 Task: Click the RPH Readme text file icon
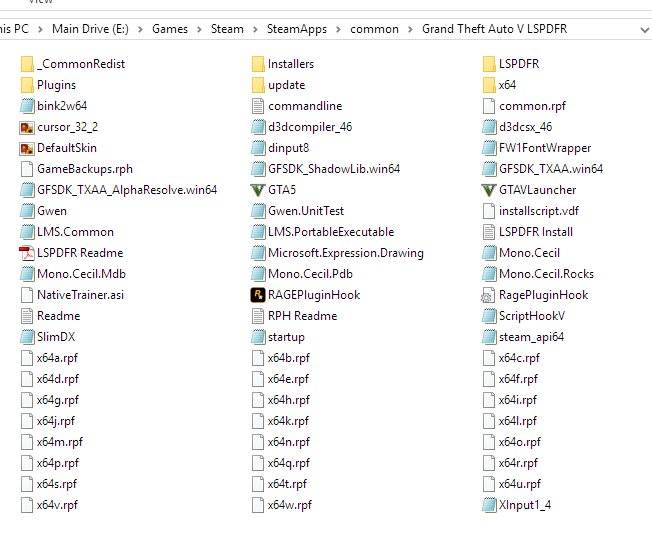[258, 316]
